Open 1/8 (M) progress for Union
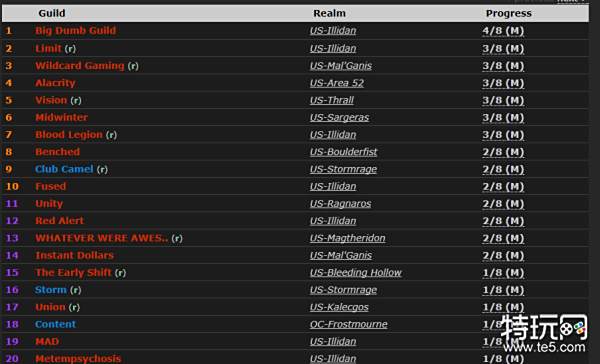Image resolution: width=600 pixels, height=364 pixels. (x=503, y=307)
